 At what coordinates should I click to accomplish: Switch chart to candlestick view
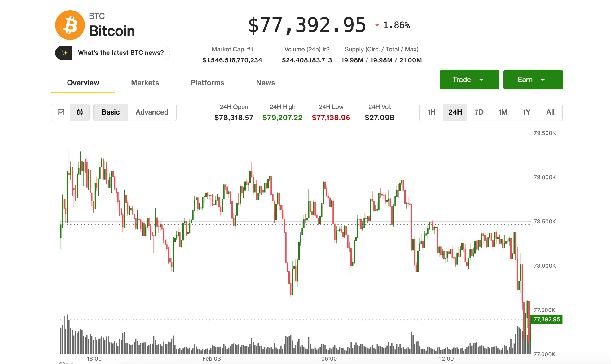tap(79, 112)
